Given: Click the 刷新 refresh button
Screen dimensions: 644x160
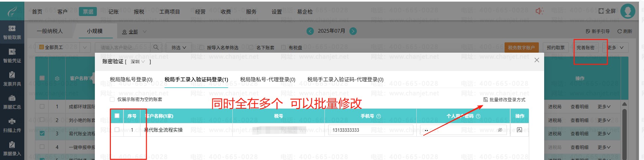Looking at the screenshot, I should pyautogui.click(x=625, y=31).
